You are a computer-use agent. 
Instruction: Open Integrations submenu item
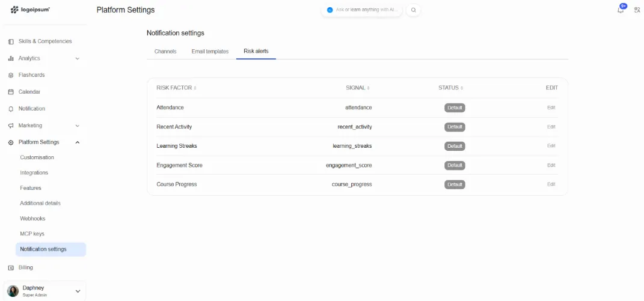[34, 172]
